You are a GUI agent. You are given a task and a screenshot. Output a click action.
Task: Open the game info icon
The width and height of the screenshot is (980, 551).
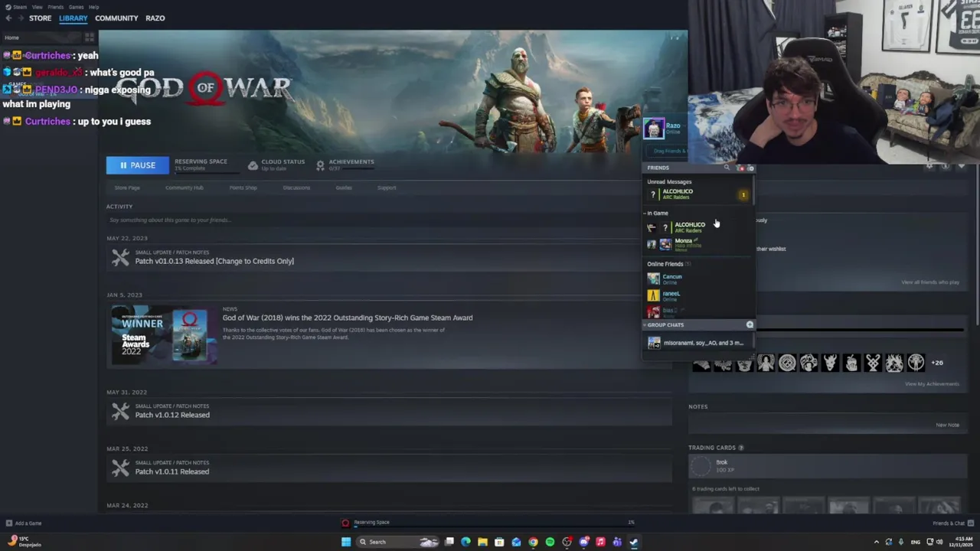pos(945,166)
